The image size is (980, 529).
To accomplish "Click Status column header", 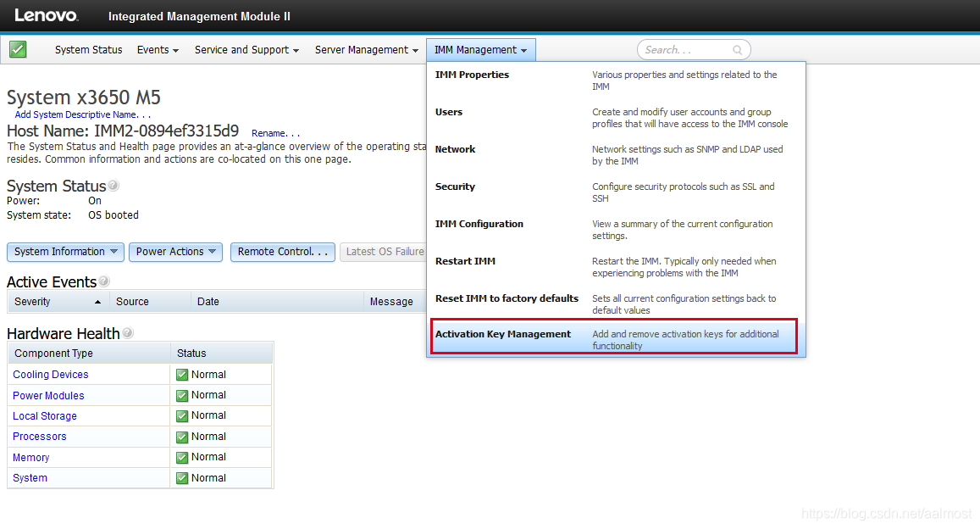I will point(222,354).
